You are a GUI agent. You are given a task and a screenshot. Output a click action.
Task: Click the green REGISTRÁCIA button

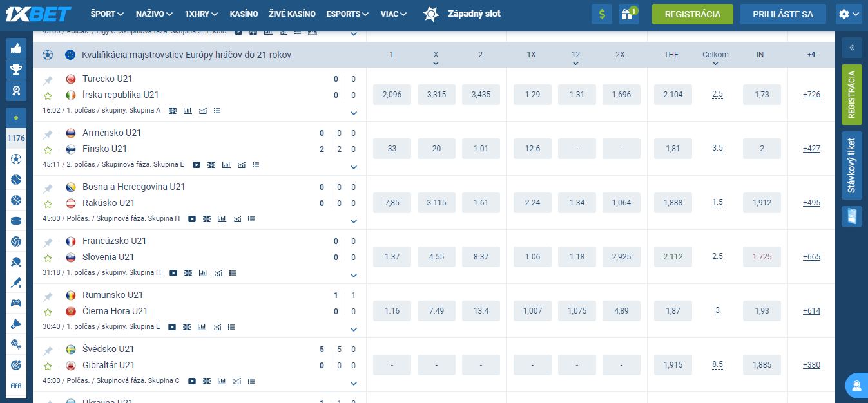pos(692,14)
